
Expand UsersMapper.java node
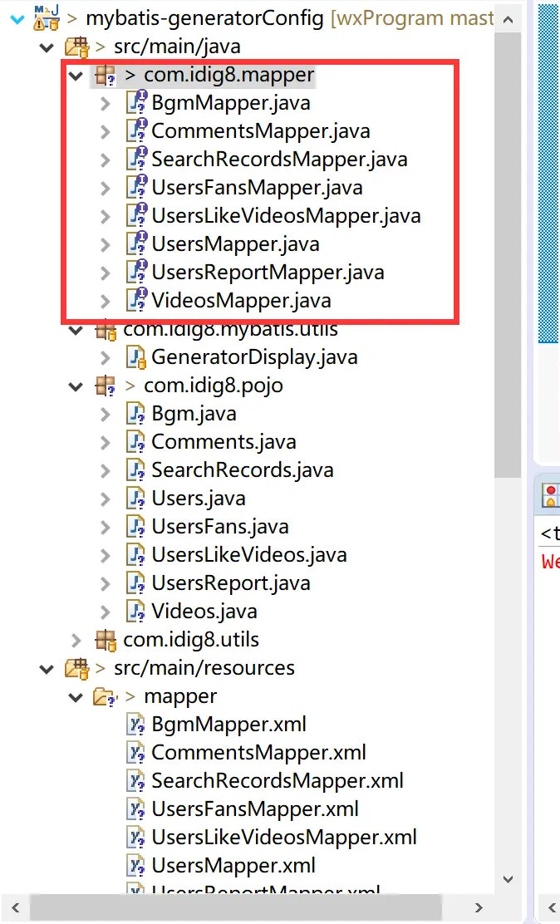[x=106, y=245]
